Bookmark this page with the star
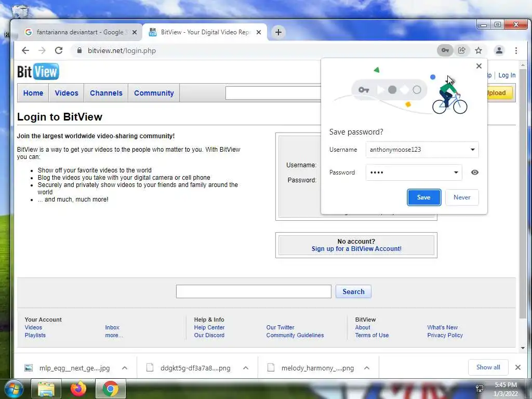This screenshot has height=399, width=532. click(x=478, y=50)
